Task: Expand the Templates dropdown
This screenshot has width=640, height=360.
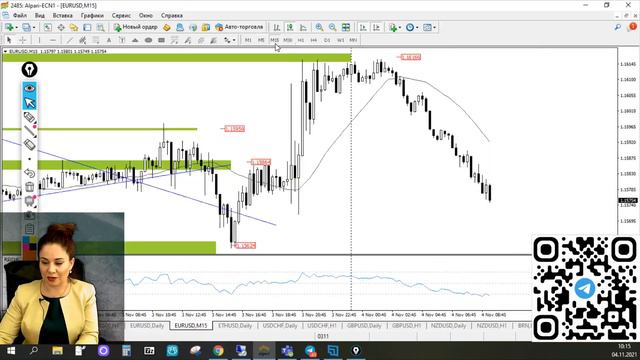Action: 435,27
